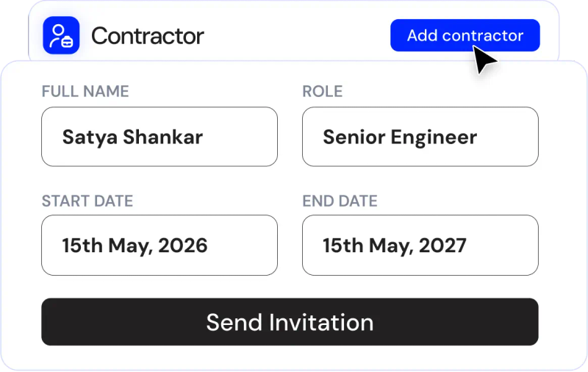This screenshot has width=588, height=372.
Task: Click empty space in the Contractor header card
Action: [x=296, y=35]
